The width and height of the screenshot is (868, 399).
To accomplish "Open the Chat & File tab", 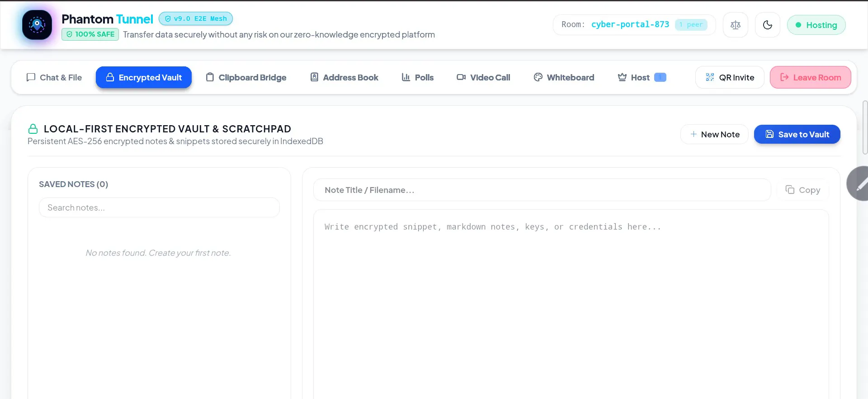I will pyautogui.click(x=54, y=77).
